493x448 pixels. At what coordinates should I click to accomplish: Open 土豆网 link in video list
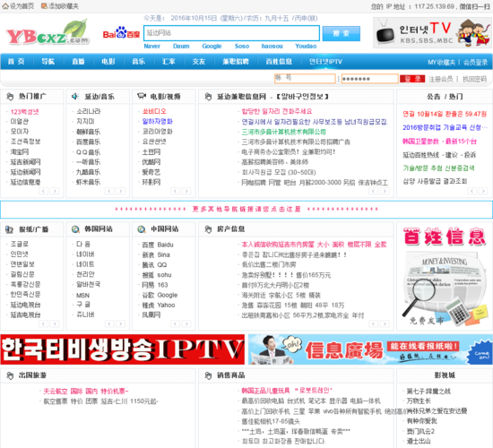(x=151, y=152)
